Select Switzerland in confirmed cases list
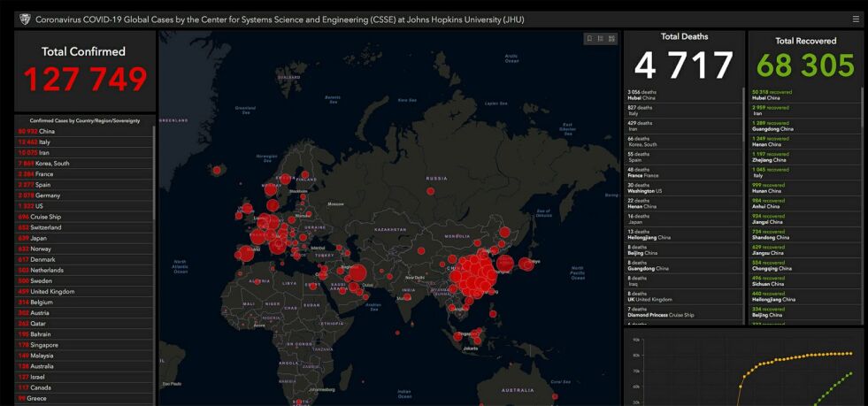868x406 pixels. click(x=85, y=228)
